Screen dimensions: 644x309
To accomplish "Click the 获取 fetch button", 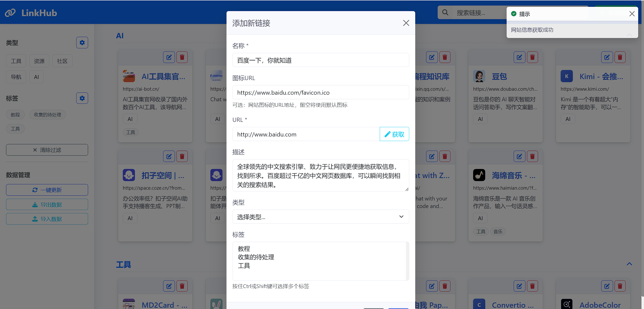I will (394, 134).
